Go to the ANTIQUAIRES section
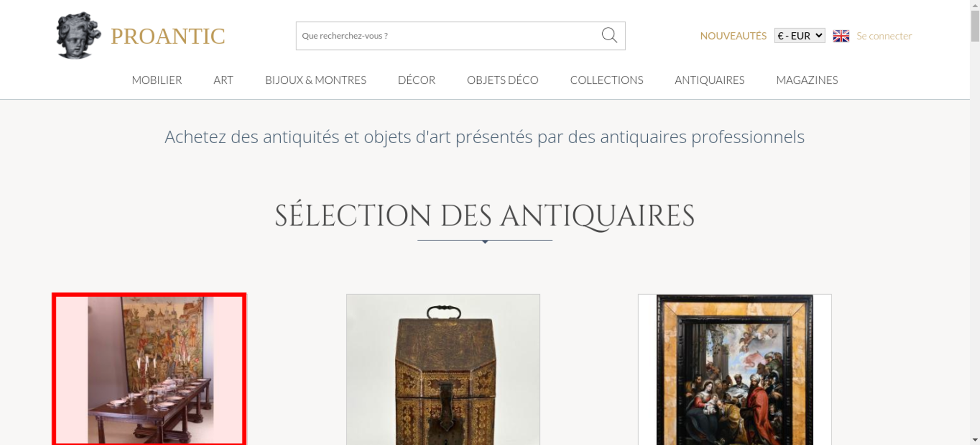The height and width of the screenshot is (445, 980). point(710,80)
